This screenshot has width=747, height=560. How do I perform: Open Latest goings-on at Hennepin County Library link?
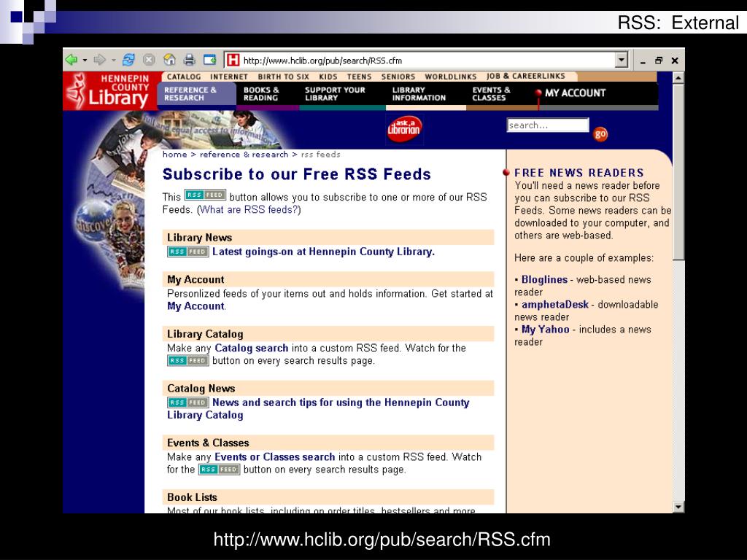tap(323, 252)
